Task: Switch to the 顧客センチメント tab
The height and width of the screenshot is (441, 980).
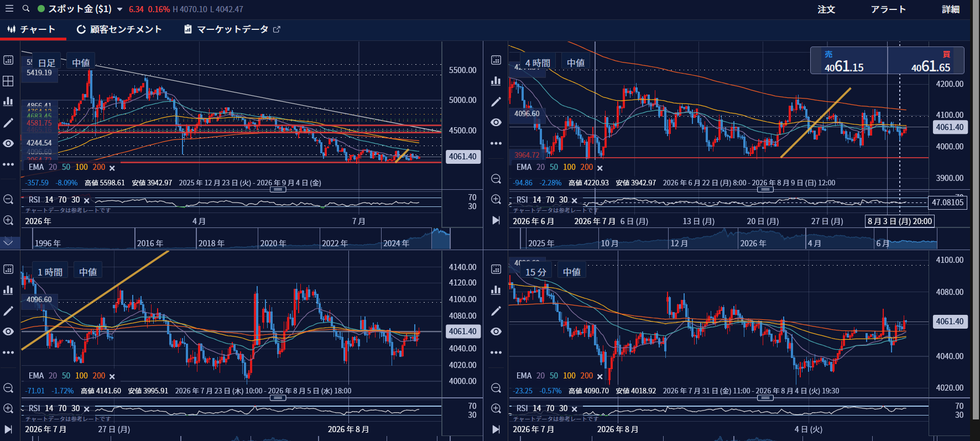Action: click(119, 29)
